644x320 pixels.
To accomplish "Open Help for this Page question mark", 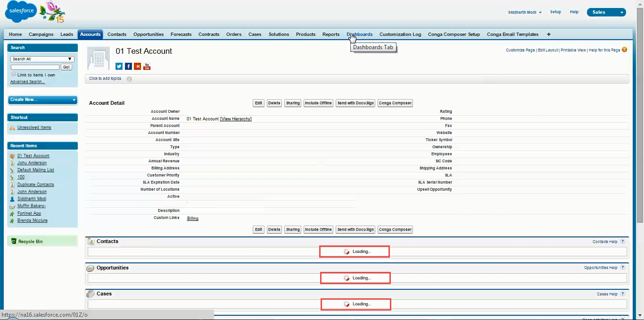I will (x=624, y=50).
